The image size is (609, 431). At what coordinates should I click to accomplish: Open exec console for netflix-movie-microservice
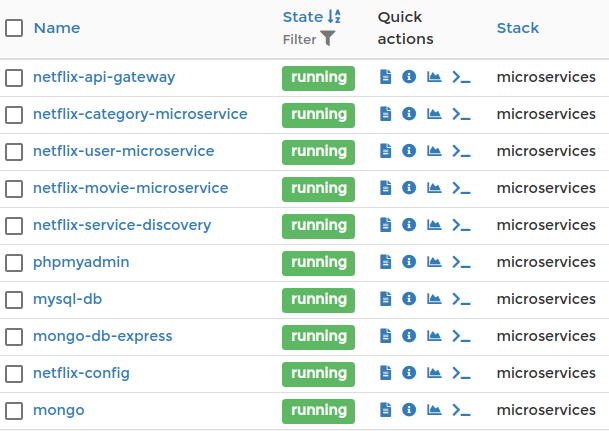(461, 188)
